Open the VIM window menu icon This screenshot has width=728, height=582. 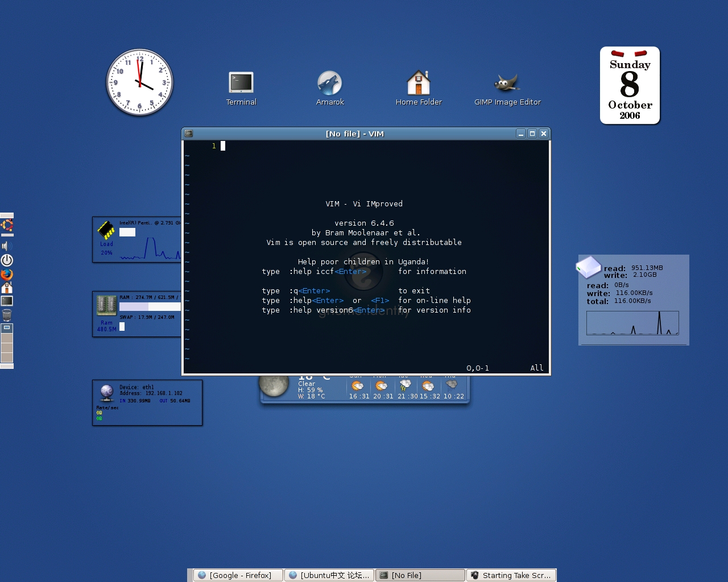click(189, 134)
